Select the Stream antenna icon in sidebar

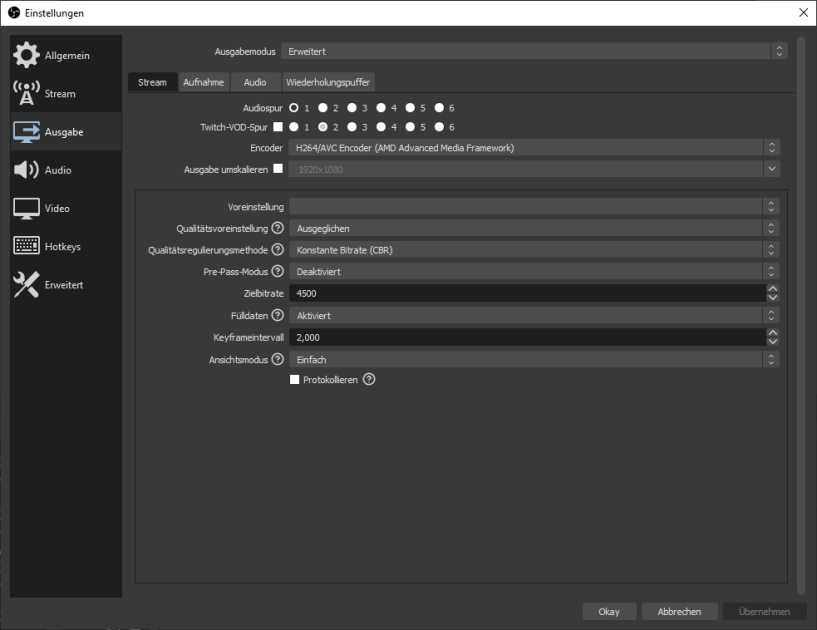pyautogui.click(x=26, y=93)
